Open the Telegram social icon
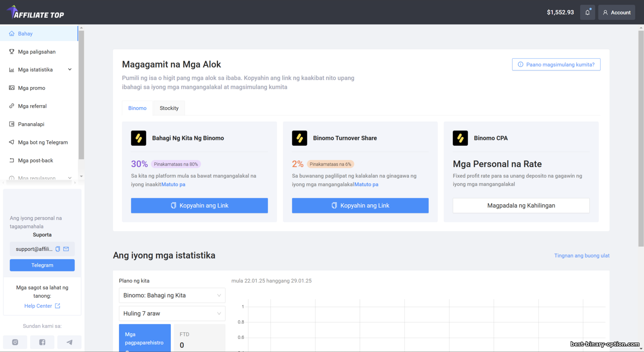The image size is (644, 352). point(69,342)
